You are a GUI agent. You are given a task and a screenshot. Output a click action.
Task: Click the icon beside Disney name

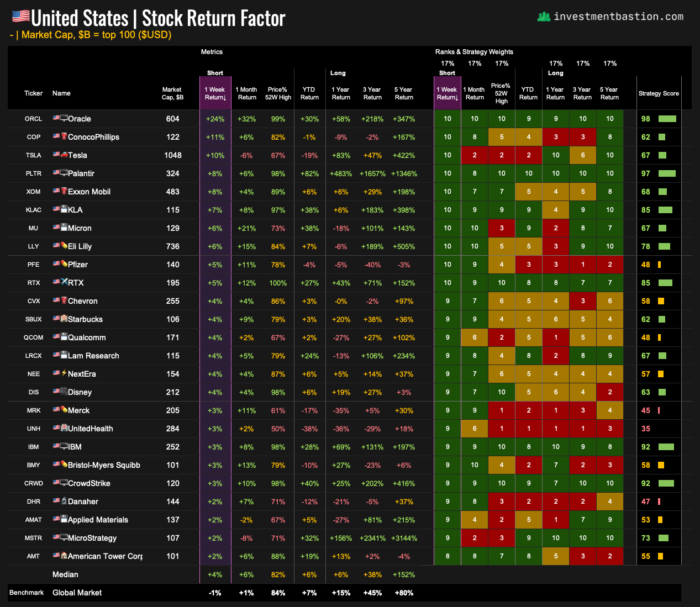click(64, 392)
